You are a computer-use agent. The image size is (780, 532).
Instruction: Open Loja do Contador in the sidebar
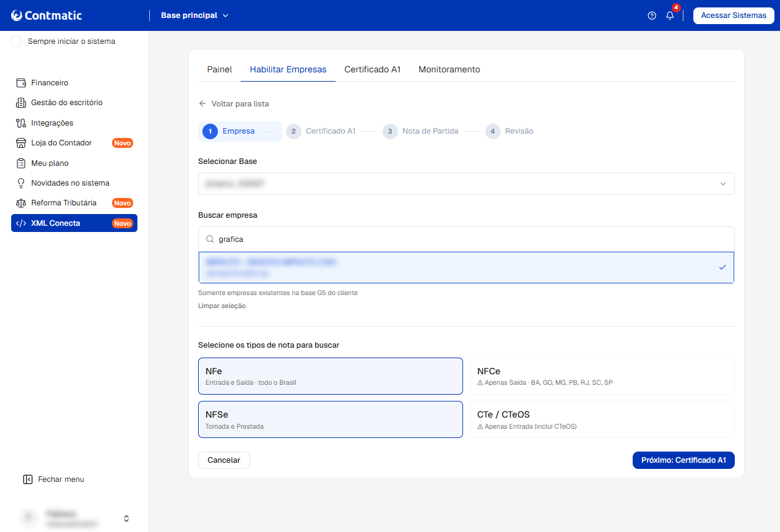[x=74, y=143]
